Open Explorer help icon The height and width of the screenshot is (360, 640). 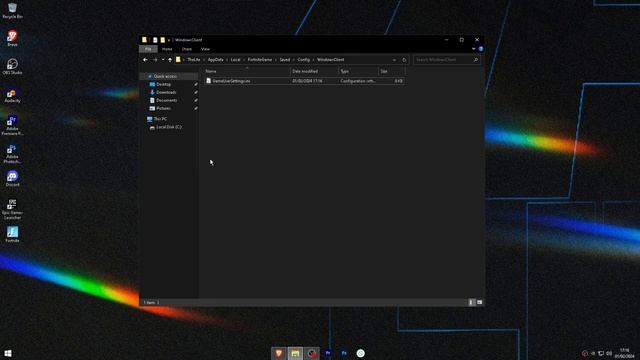click(481, 49)
